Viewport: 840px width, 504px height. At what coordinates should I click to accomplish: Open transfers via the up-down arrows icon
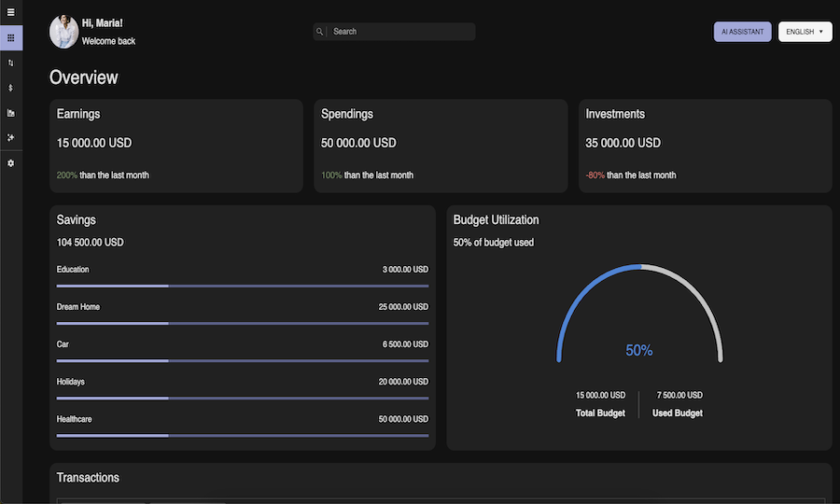[x=11, y=63]
